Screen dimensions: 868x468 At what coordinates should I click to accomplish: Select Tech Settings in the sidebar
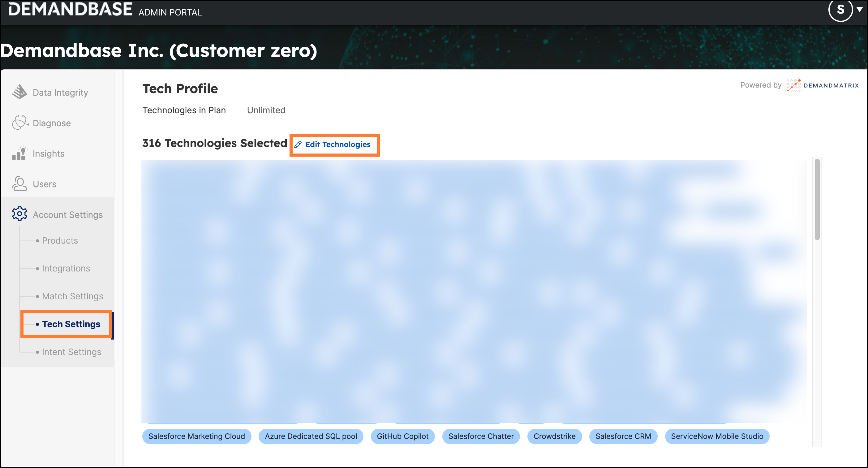click(71, 324)
